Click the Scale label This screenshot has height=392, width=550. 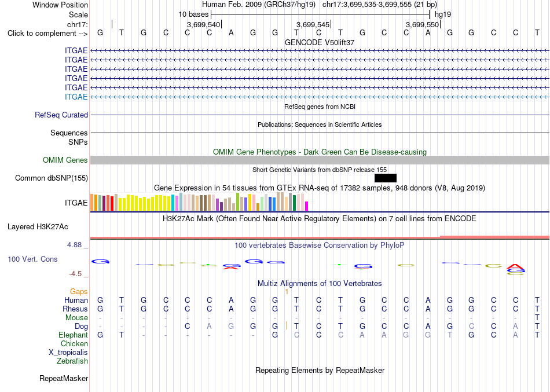(78, 14)
